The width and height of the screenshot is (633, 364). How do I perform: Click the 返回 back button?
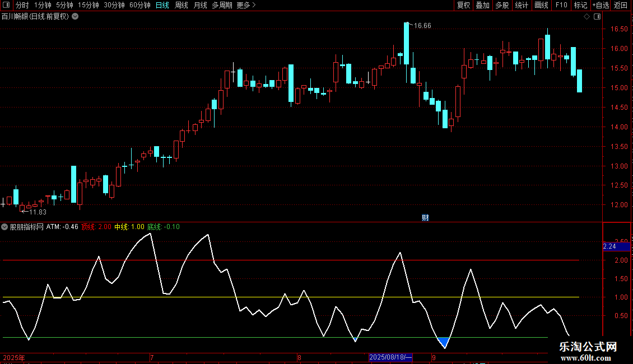(x=621, y=5)
